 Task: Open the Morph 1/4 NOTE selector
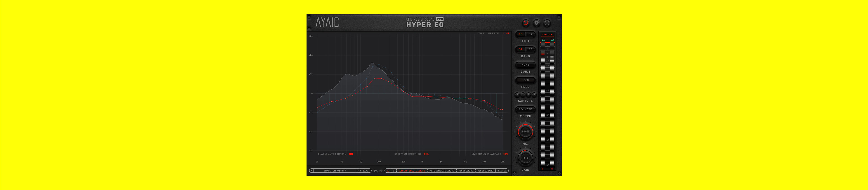point(525,109)
